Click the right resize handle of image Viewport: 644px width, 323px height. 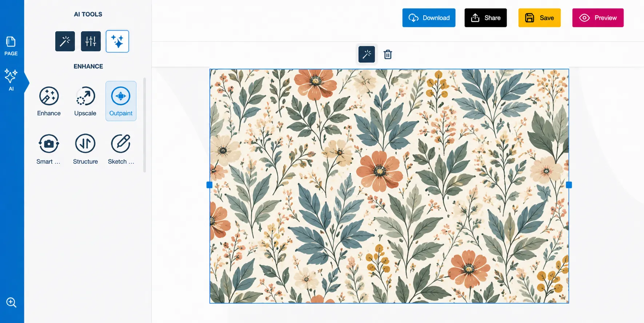coord(569,185)
